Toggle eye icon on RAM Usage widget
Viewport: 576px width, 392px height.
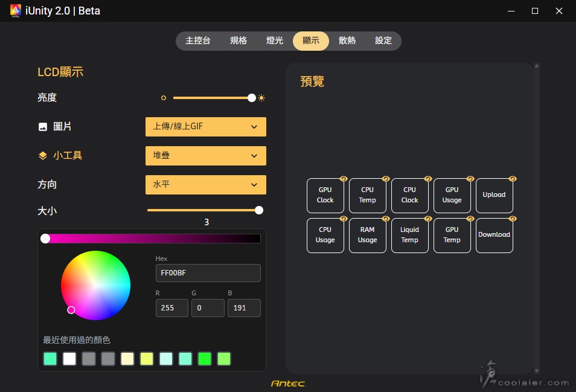point(385,219)
